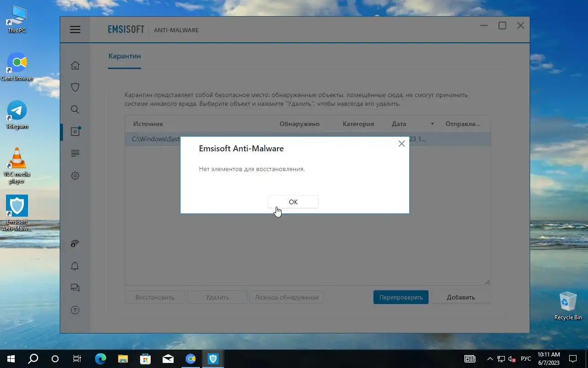The height and width of the screenshot is (368, 588).
Task: Click OK in the Emsisoft dialog
Action: (293, 201)
